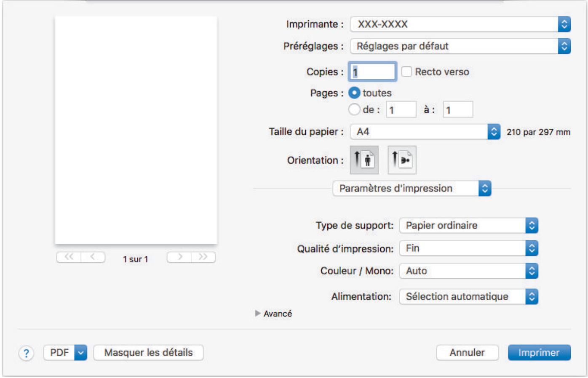Click the 'de' start page field
The width and height of the screenshot is (588, 378).
pyautogui.click(x=401, y=109)
